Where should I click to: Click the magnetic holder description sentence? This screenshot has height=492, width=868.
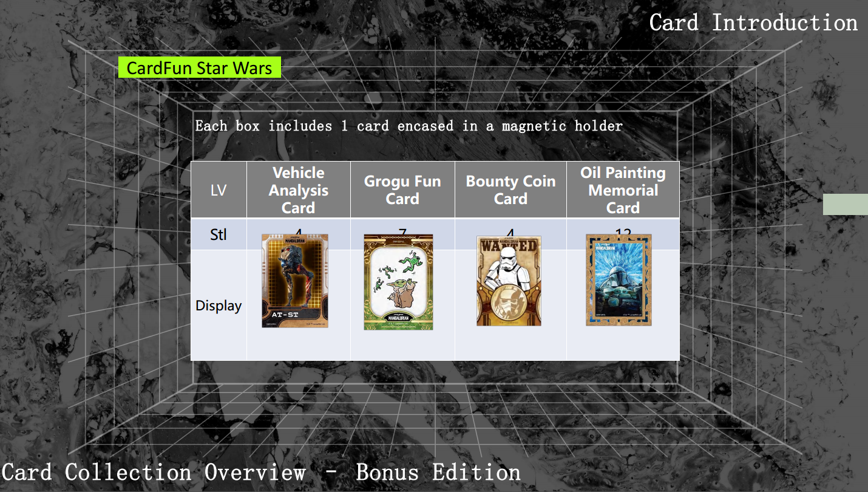pos(409,126)
